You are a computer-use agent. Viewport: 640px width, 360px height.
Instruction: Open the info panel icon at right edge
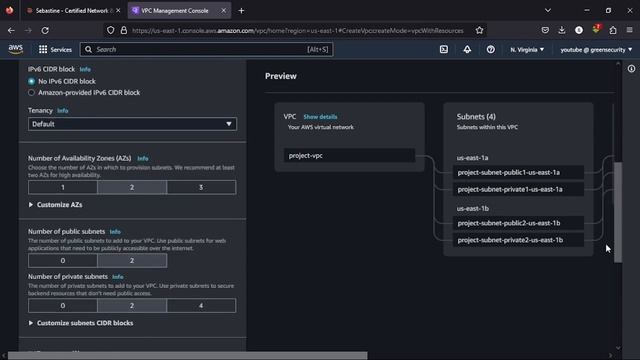tap(631, 69)
